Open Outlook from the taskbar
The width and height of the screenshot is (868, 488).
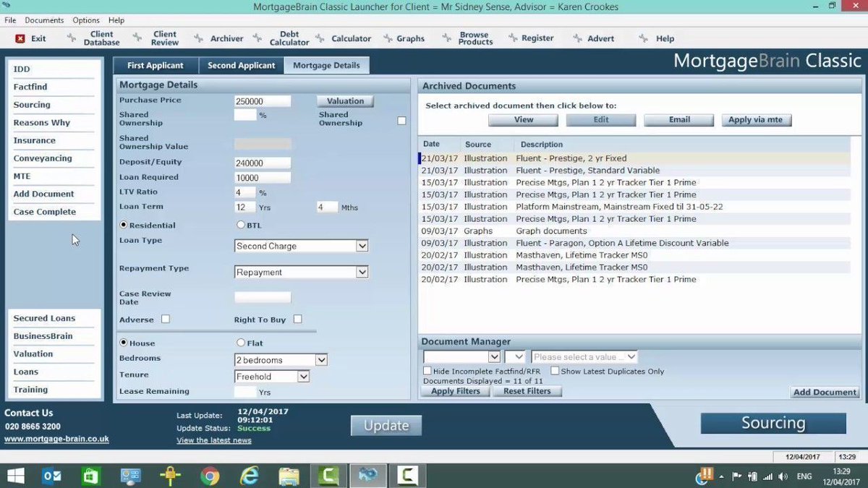point(52,476)
